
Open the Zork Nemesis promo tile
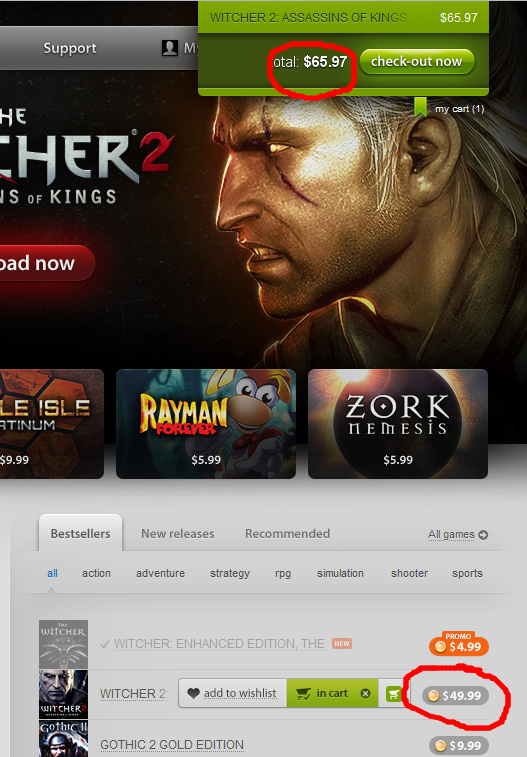tap(398, 424)
